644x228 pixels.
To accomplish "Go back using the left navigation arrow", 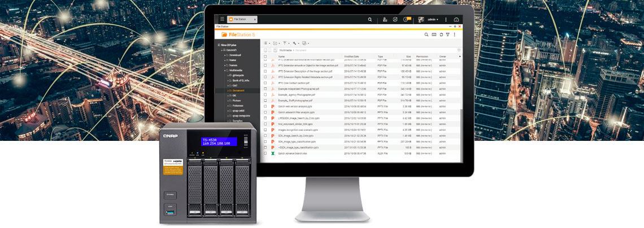I will pyautogui.click(x=265, y=50).
